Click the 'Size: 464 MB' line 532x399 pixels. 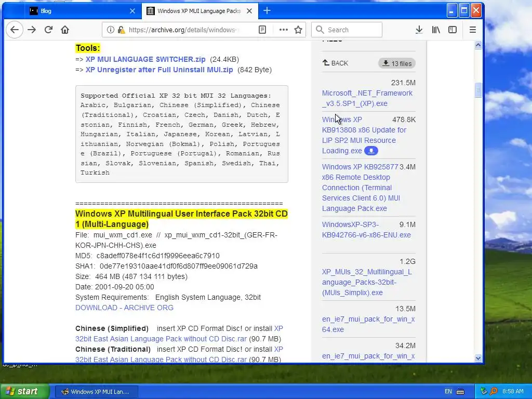coord(131,276)
